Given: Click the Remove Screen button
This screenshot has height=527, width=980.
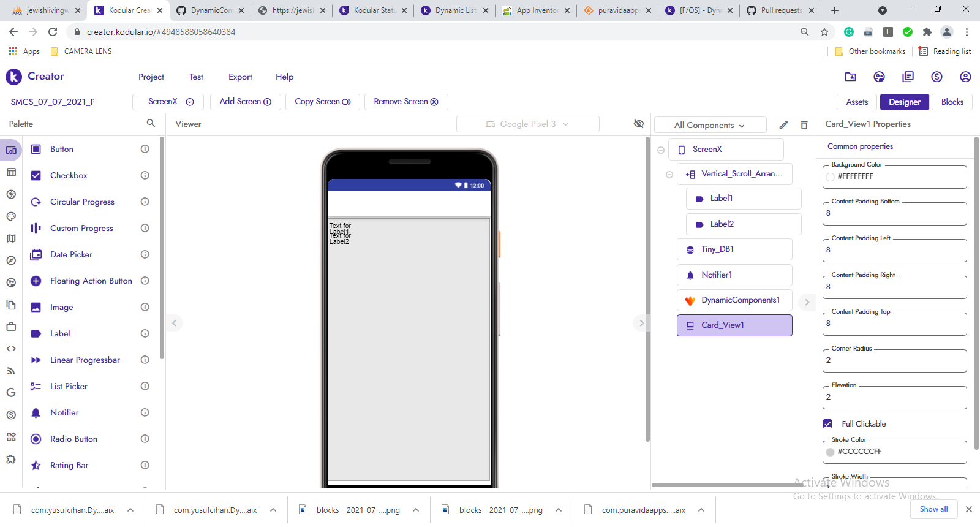Looking at the screenshot, I should coord(405,102).
